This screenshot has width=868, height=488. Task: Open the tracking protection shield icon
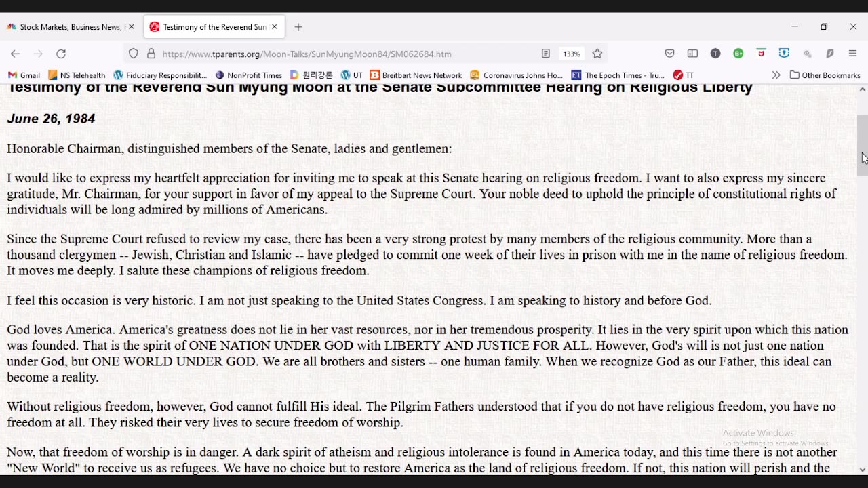click(134, 54)
